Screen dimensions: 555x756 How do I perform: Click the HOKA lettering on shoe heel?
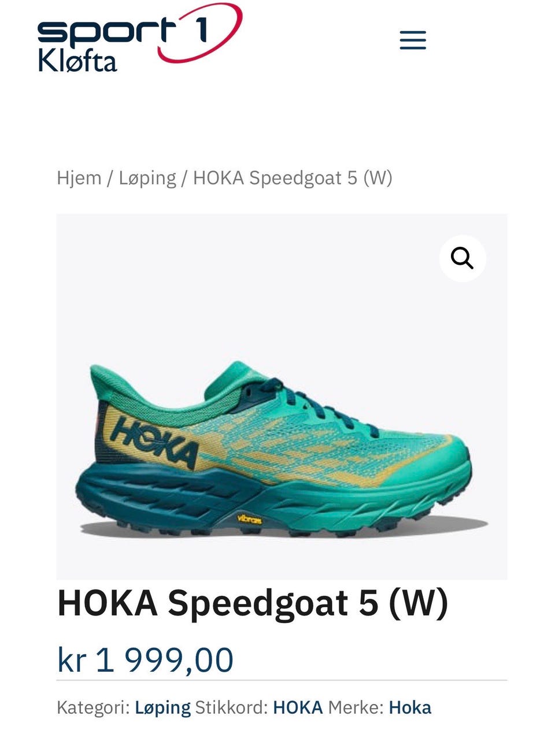[154, 442]
